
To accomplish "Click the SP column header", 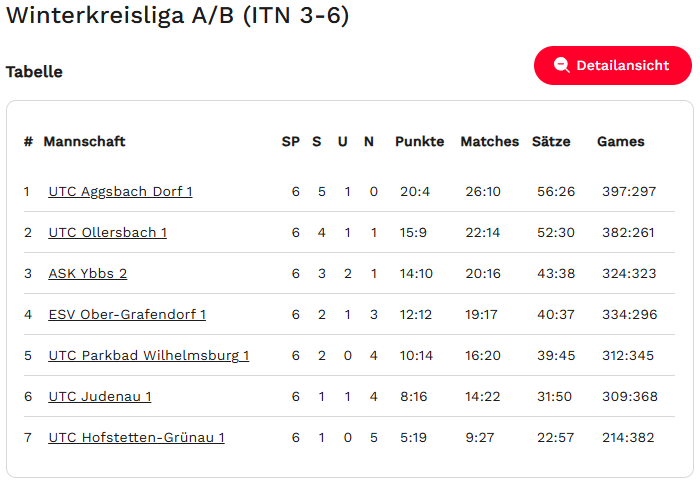I will point(290,142).
